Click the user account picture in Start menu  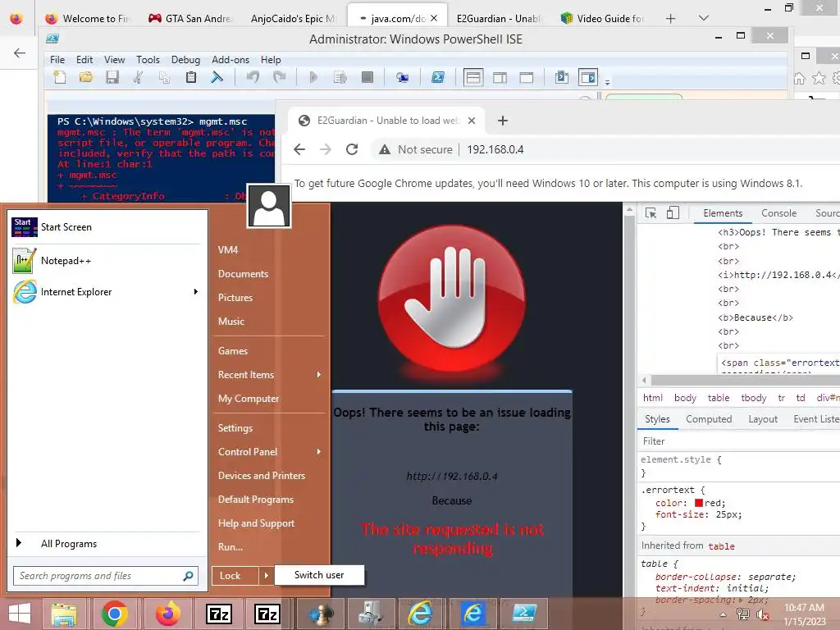pyautogui.click(x=269, y=206)
